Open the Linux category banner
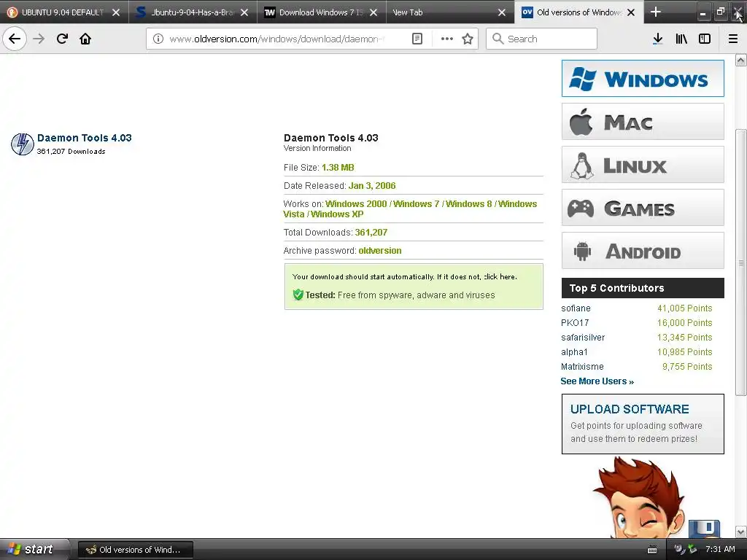The image size is (747, 560). 643,165
